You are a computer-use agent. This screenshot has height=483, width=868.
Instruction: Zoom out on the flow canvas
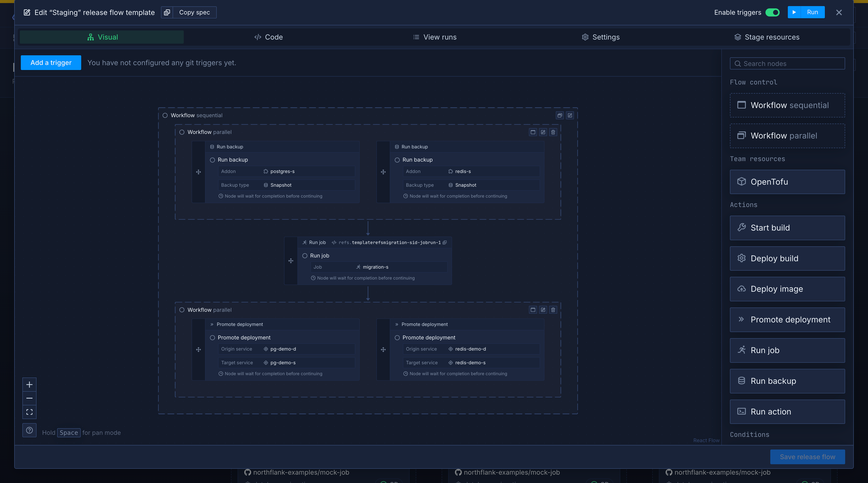tap(29, 398)
